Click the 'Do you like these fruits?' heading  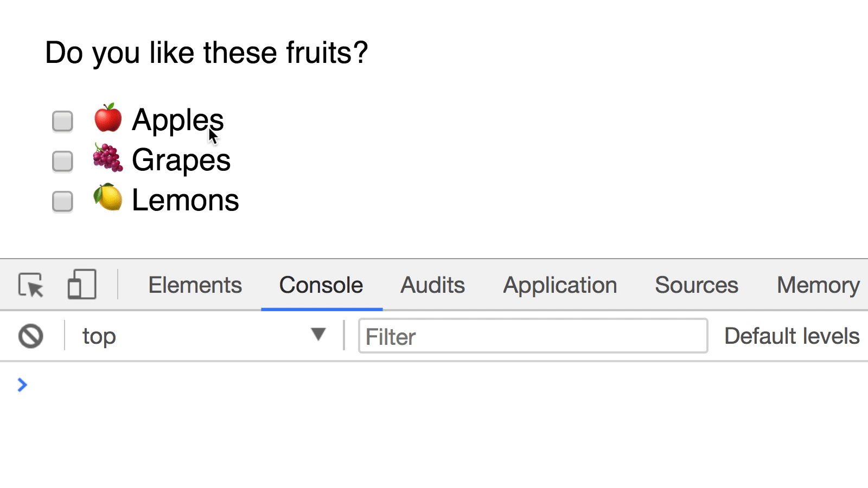(x=206, y=52)
